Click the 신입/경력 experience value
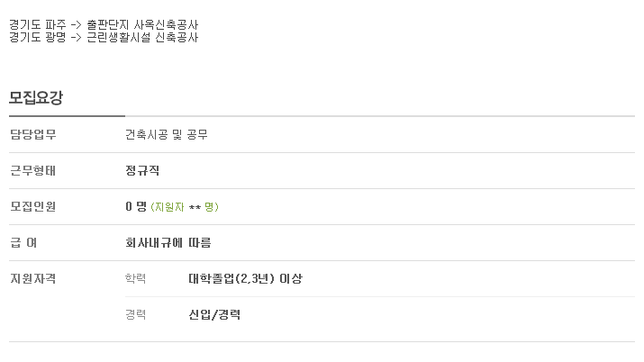The height and width of the screenshot is (362, 644). (x=214, y=315)
